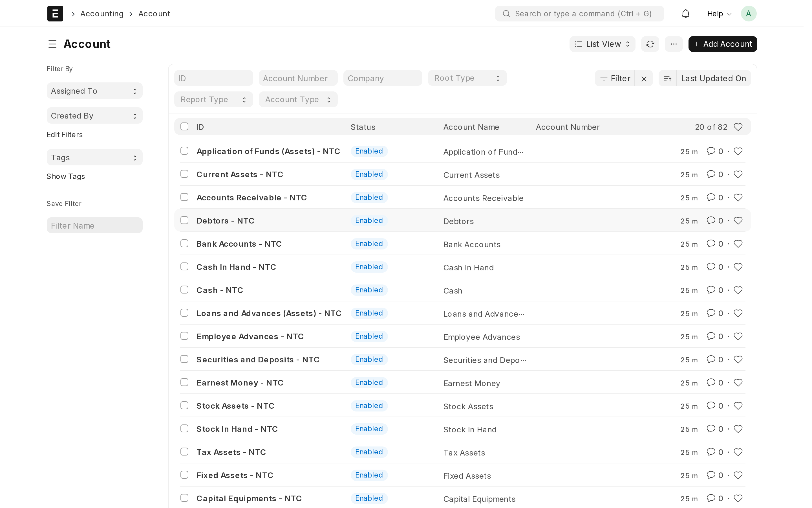
Task: Like the Current Assets - NTC row
Action: click(738, 174)
